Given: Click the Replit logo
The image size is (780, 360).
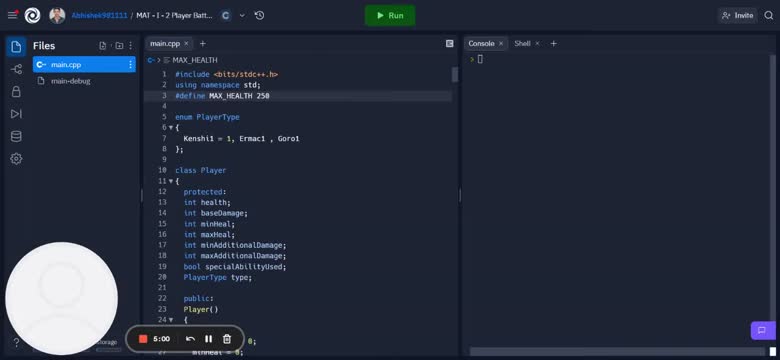Looking at the screenshot, I should coord(32,15).
